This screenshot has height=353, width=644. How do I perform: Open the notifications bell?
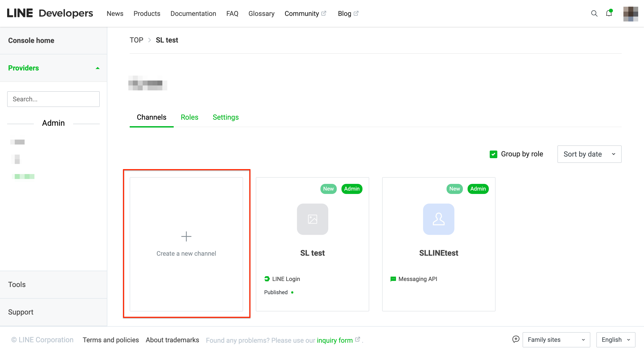point(609,13)
